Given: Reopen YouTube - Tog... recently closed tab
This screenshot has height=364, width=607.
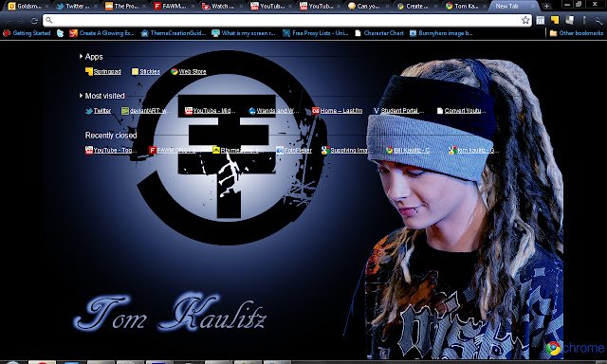Looking at the screenshot, I should point(111,150).
